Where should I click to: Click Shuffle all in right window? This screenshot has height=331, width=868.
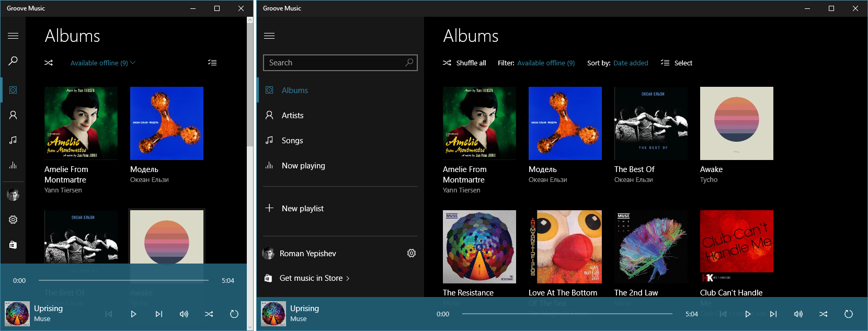pyautogui.click(x=464, y=63)
